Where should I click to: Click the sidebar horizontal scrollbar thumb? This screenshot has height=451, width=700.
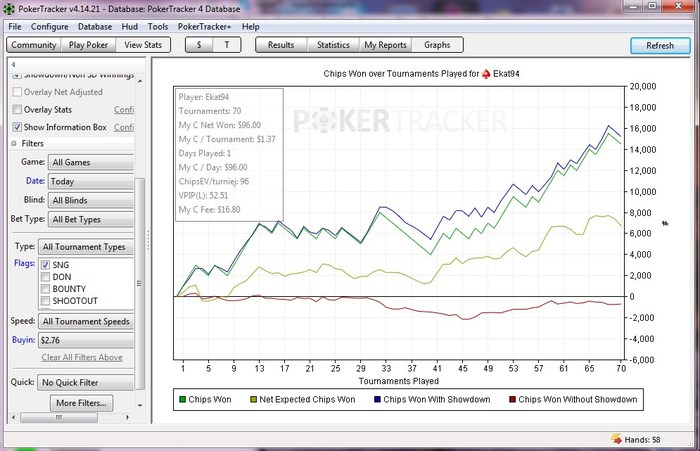58,418
